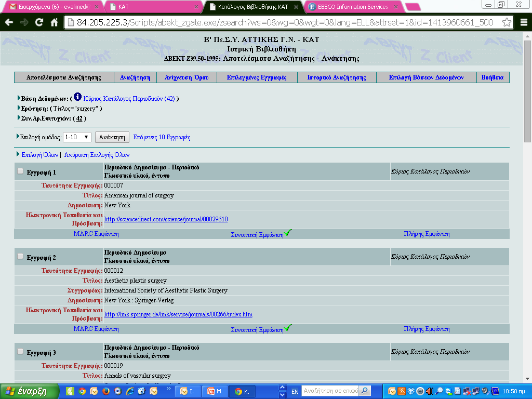Open the Βοήθεια help menu
532x399 pixels.
[493, 77]
